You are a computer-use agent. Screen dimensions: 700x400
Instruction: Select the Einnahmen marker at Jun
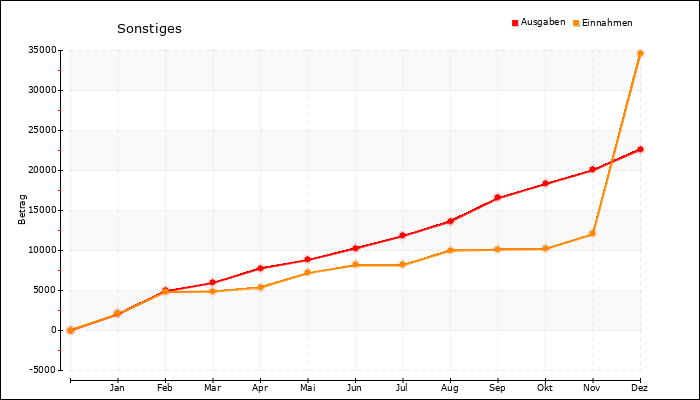pyautogui.click(x=355, y=265)
